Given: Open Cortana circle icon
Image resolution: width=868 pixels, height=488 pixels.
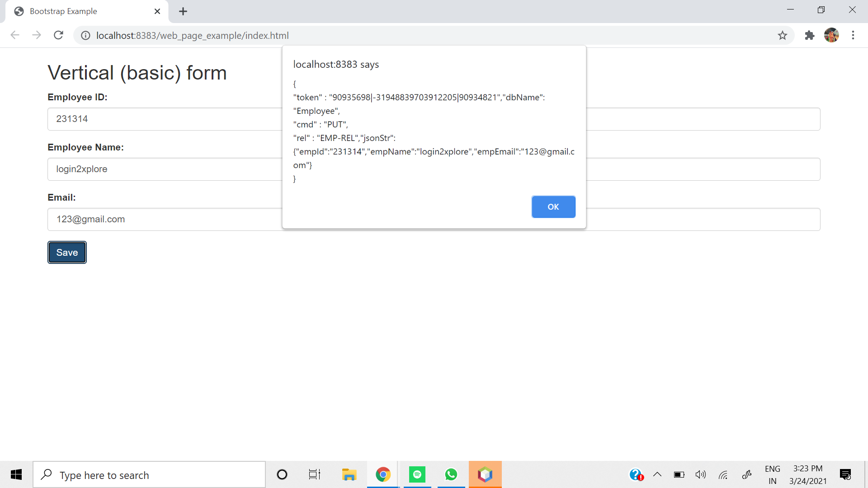Looking at the screenshot, I should pos(282,474).
